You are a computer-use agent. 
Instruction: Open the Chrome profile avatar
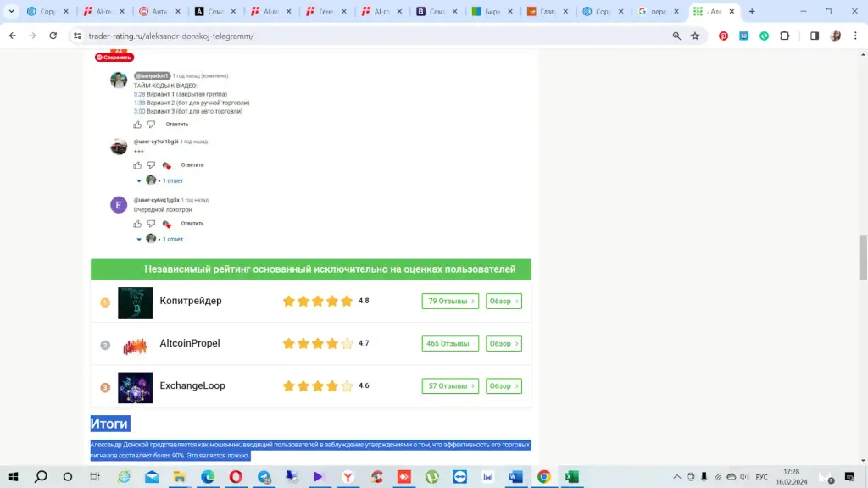[835, 36]
